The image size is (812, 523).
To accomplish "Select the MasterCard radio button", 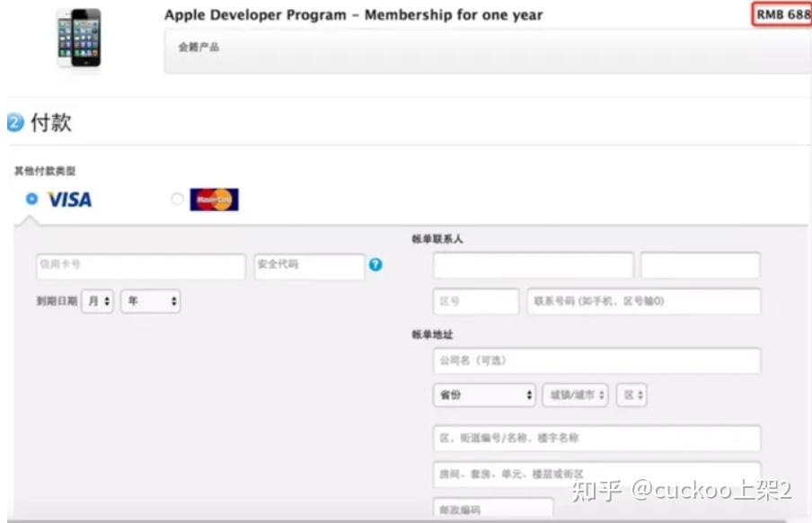I will [177, 199].
